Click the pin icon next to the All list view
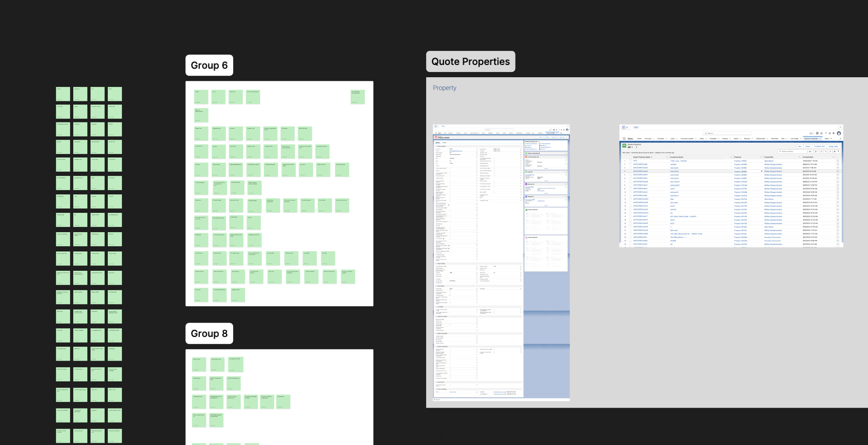 click(636, 147)
